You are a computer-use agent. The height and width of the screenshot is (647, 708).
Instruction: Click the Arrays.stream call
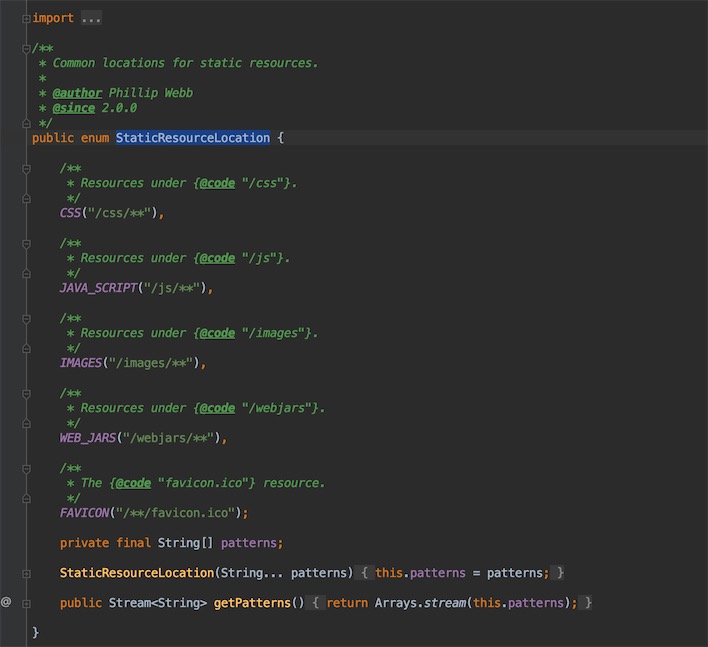420,603
